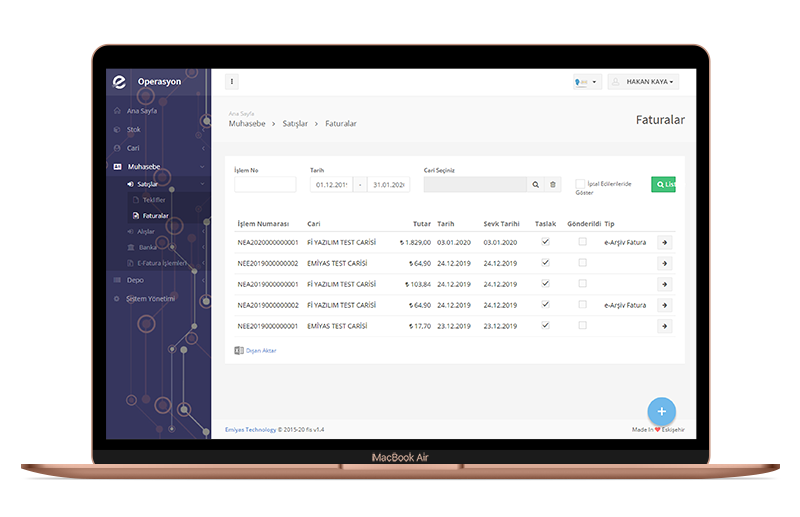
Task: Click the NEE2019000000001 invoice number
Action: pyautogui.click(x=267, y=326)
